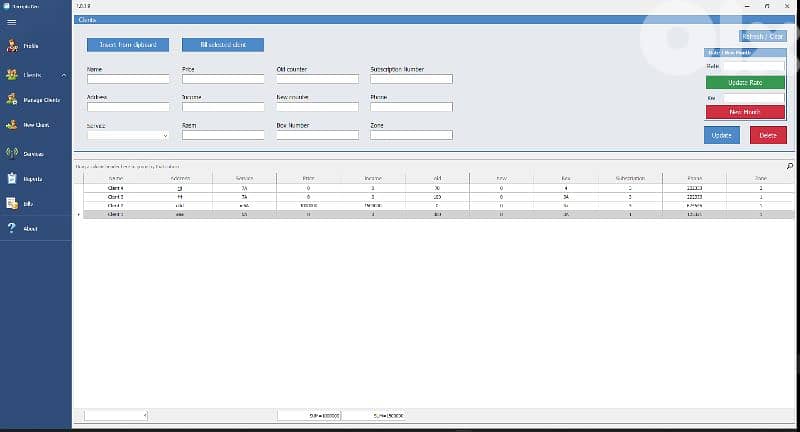Click the red Delete button

768,135
